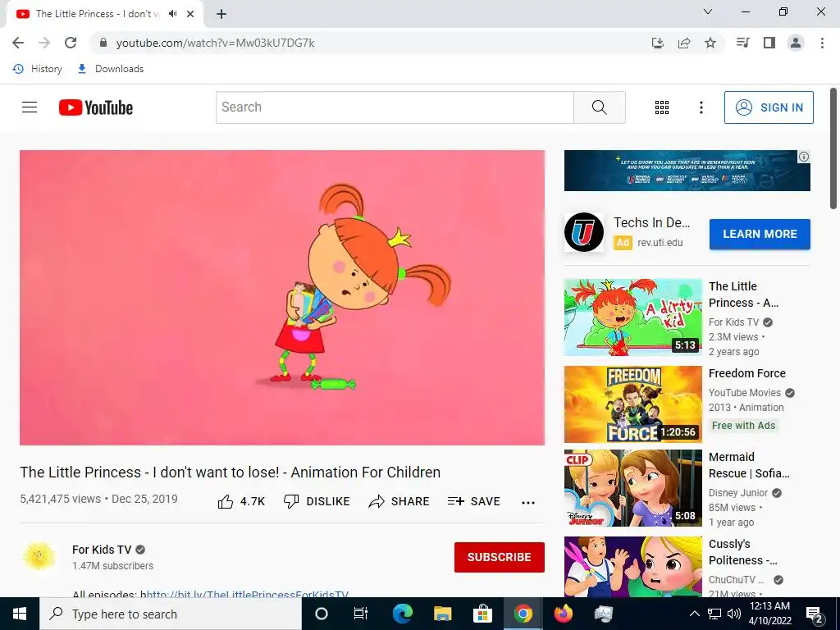Open Firefox from the taskbar
The width and height of the screenshot is (840, 630).
pyautogui.click(x=563, y=614)
